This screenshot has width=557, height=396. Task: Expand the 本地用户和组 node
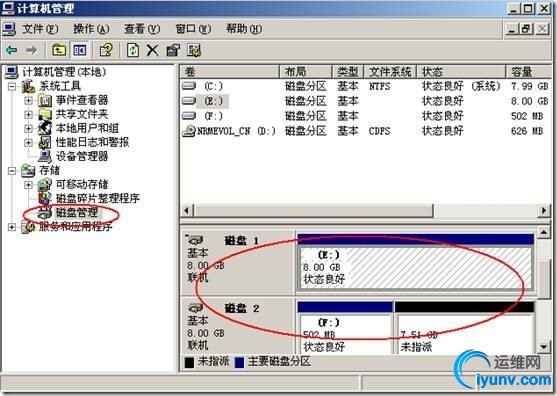(28, 129)
